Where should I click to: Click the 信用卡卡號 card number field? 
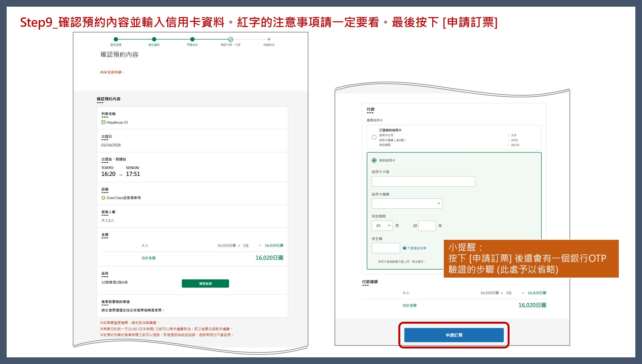423,181
